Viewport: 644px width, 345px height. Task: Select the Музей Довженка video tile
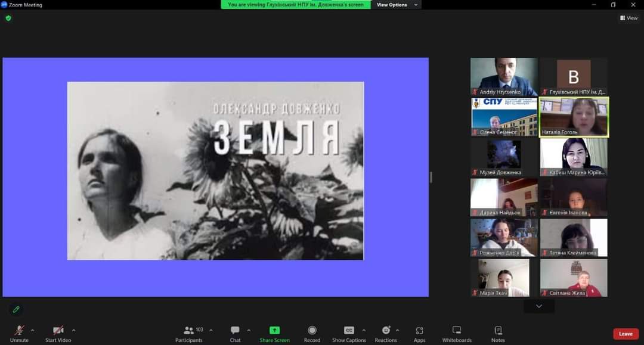point(504,157)
